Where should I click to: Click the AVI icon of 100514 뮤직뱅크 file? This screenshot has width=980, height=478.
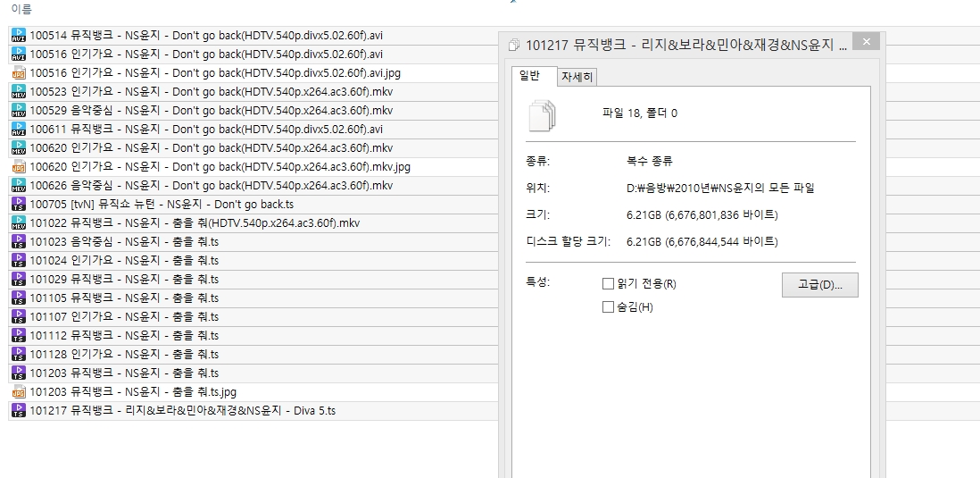click(x=19, y=36)
